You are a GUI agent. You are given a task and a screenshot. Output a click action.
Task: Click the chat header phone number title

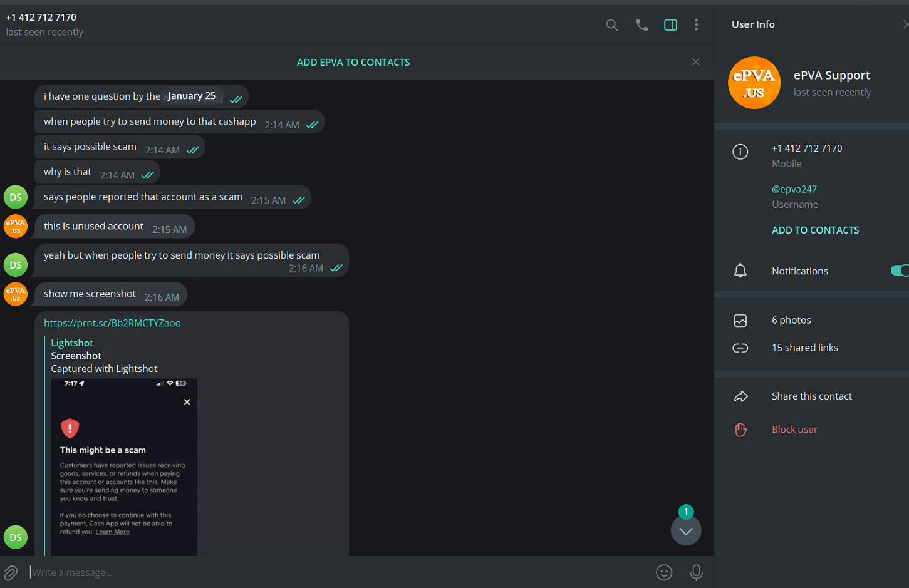[41, 18]
